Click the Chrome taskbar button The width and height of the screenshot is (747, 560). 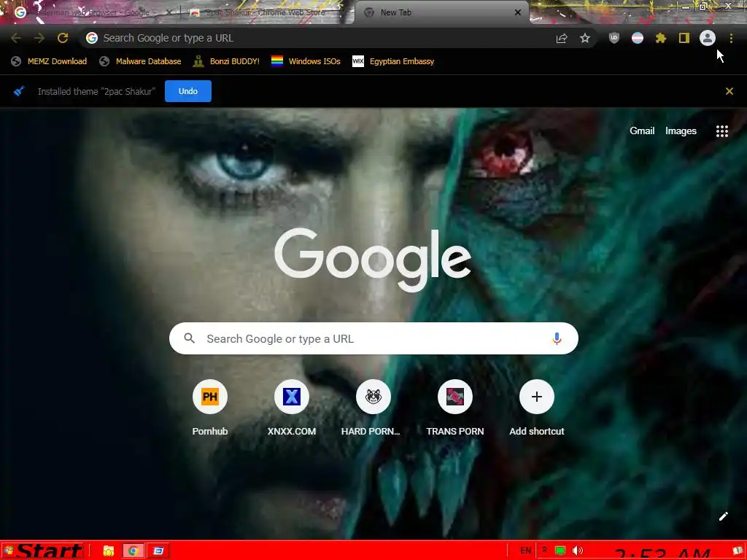[133, 551]
